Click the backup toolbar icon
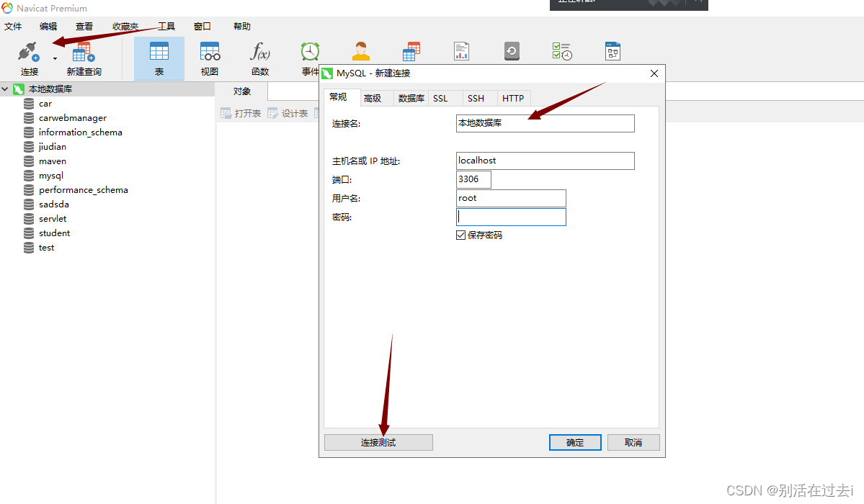 (512, 51)
